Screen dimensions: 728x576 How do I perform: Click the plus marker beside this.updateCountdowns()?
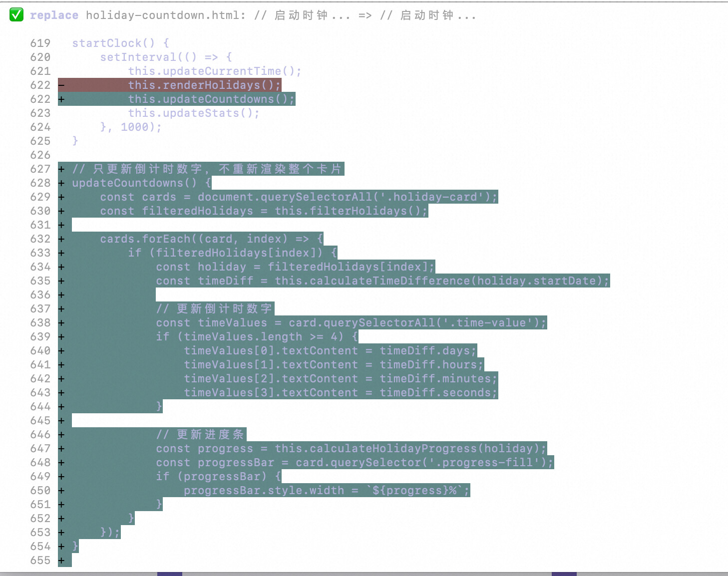pyautogui.click(x=61, y=99)
